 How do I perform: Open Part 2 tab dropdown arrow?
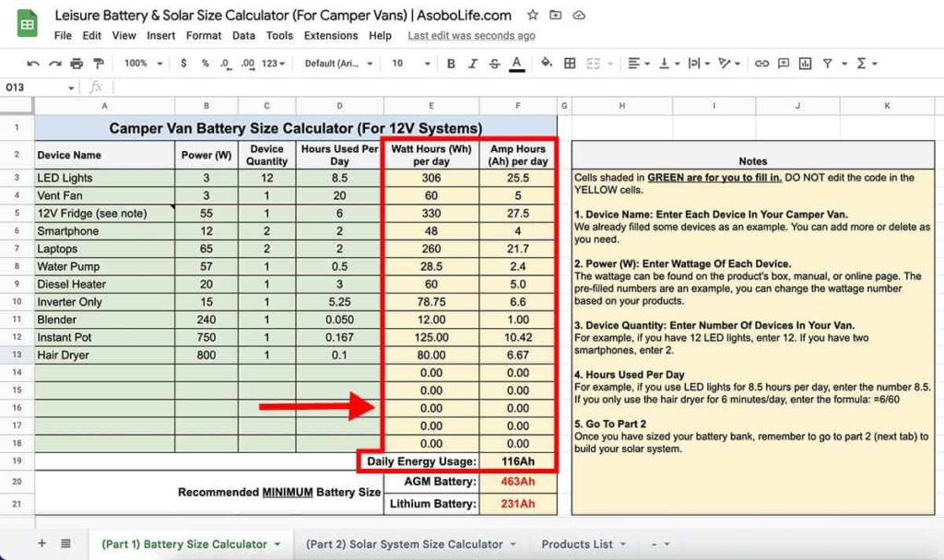513,544
